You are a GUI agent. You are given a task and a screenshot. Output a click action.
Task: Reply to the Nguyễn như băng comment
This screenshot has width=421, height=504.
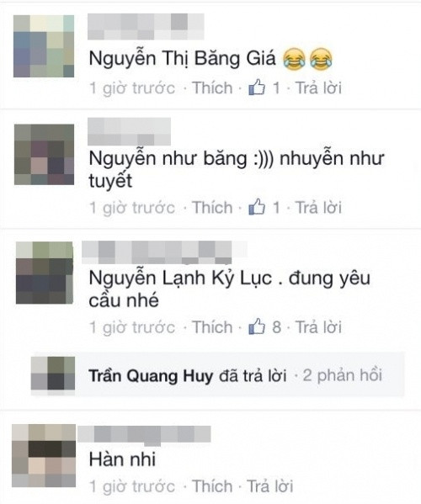tap(318, 207)
